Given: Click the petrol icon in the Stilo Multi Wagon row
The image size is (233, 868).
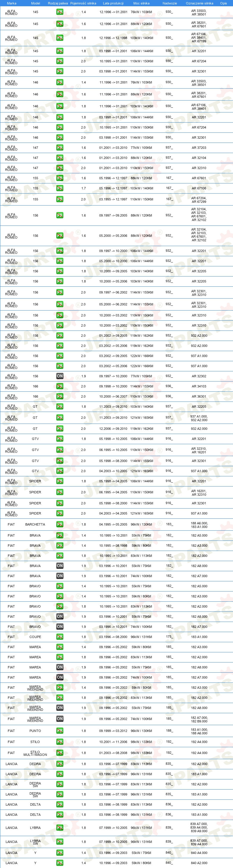Looking at the screenshot, I should pos(60,753).
